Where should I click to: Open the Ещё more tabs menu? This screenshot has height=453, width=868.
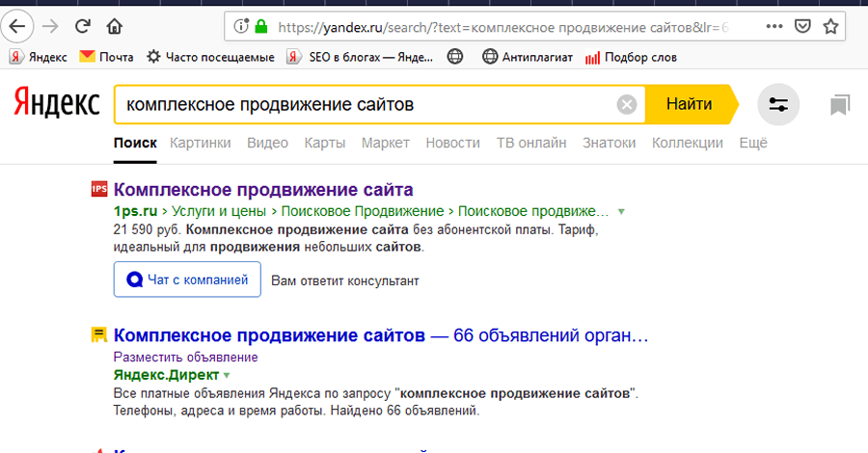pos(753,143)
